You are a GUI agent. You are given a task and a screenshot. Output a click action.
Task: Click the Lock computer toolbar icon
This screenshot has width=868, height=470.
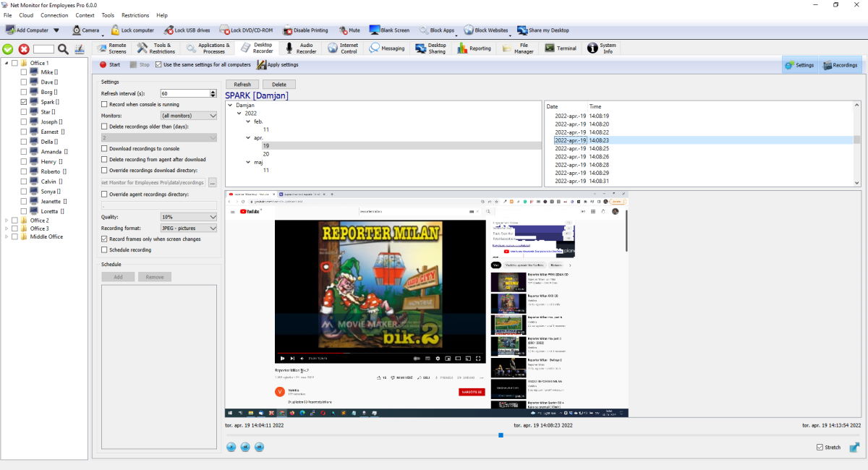click(115, 30)
